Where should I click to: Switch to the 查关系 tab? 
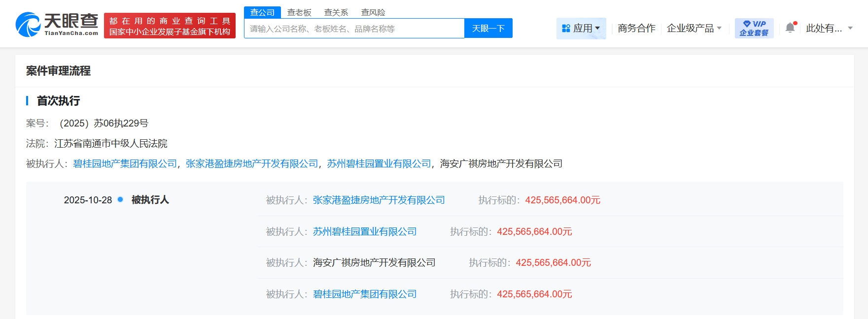coord(336,12)
